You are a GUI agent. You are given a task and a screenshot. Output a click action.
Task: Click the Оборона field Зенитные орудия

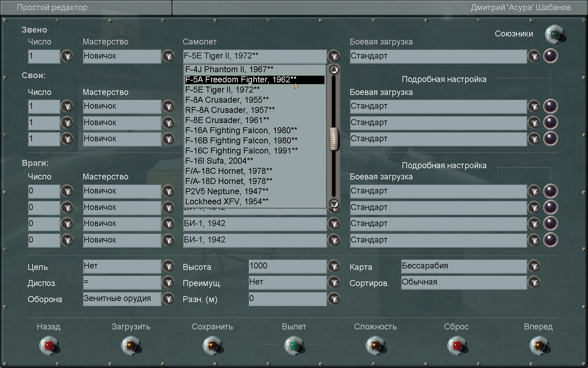pos(122,299)
